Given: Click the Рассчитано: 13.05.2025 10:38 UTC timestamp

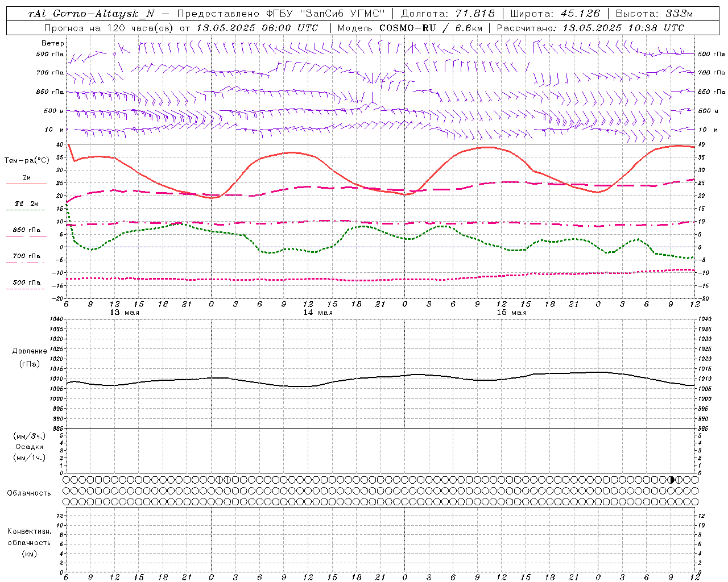Looking at the screenshot, I should point(590,28).
